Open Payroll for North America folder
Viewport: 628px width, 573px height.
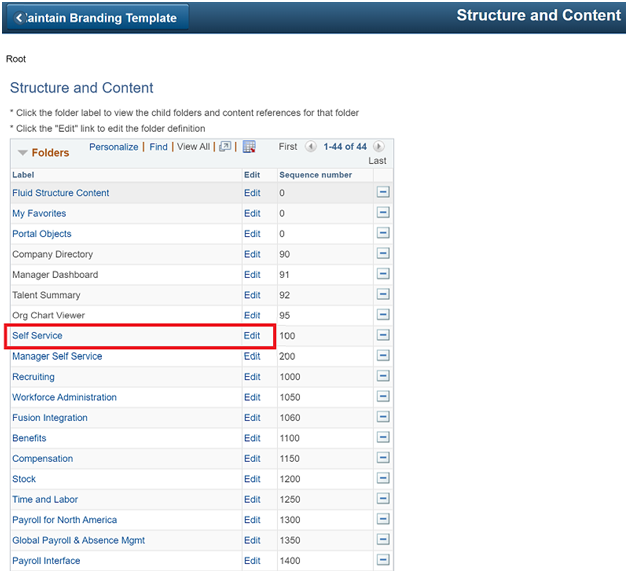(x=64, y=520)
